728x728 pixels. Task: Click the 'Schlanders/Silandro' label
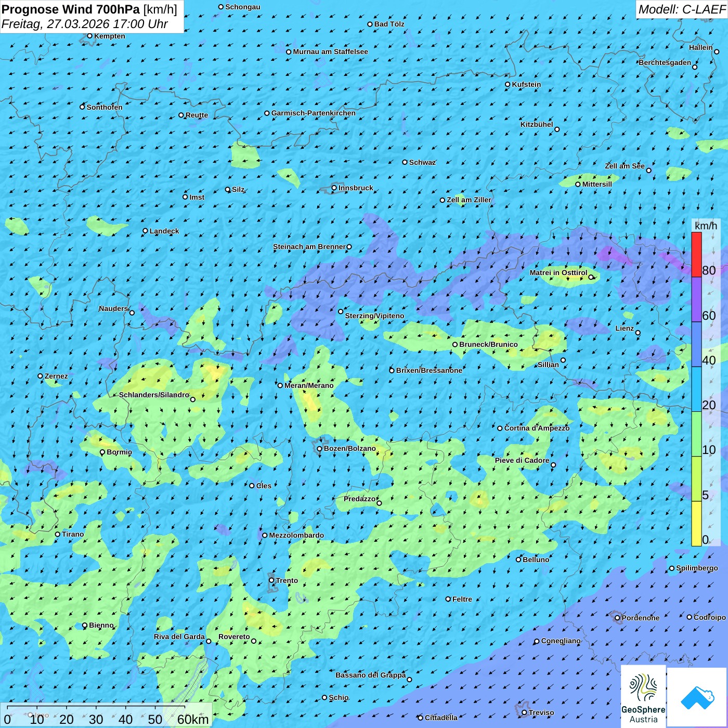(x=154, y=395)
